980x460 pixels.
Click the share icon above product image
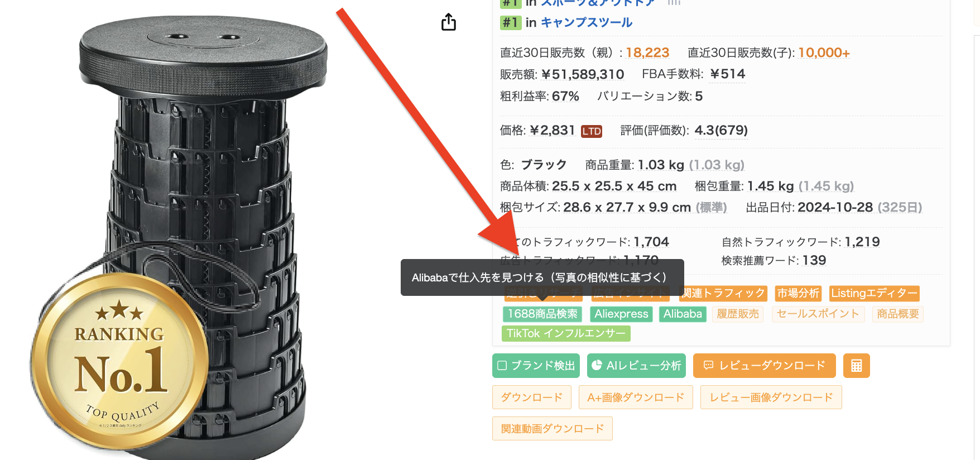[449, 22]
